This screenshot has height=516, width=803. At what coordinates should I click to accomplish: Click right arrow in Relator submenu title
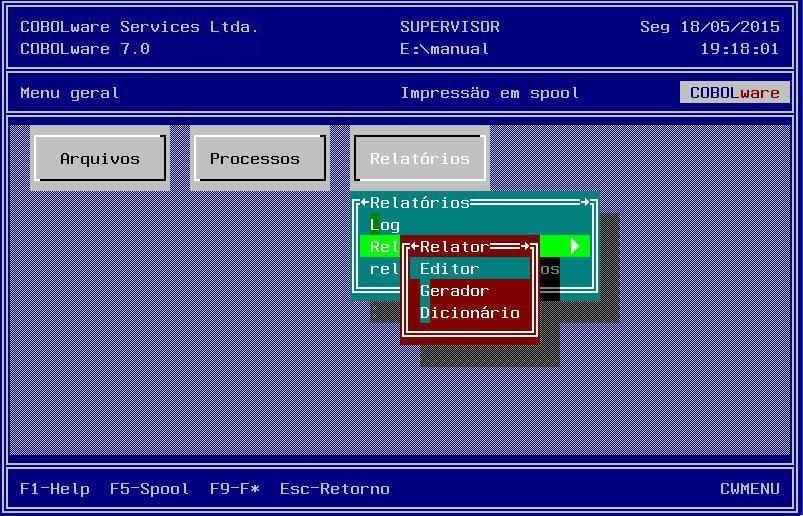pos(525,247)
